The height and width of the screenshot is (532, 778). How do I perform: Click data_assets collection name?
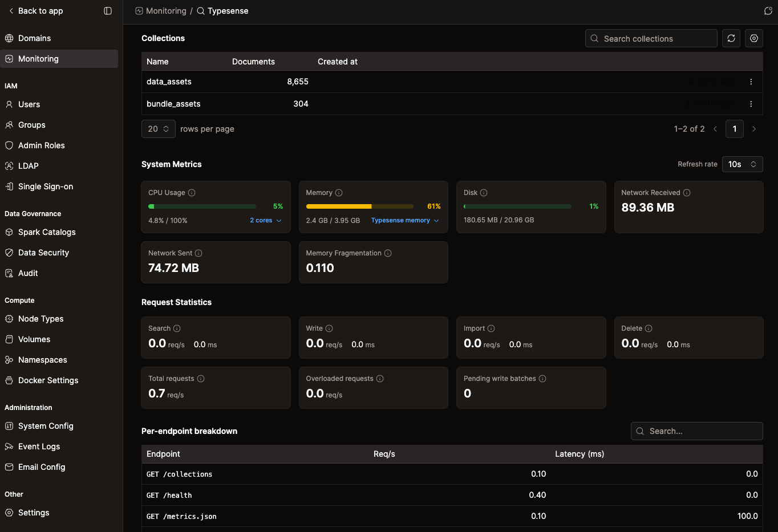click(x=169, y=82)
